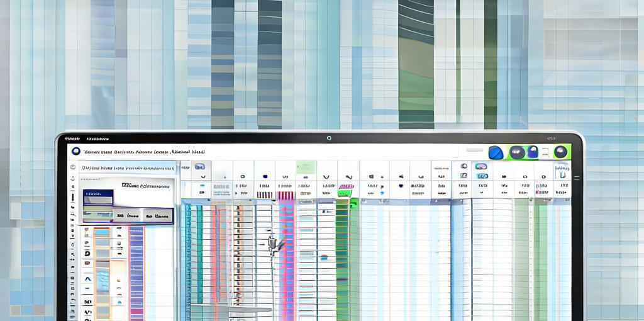Viewport: 644px width, 321px height.
Task: Click the rightmost dark round icon in the top toolbar
Action: 560,152
